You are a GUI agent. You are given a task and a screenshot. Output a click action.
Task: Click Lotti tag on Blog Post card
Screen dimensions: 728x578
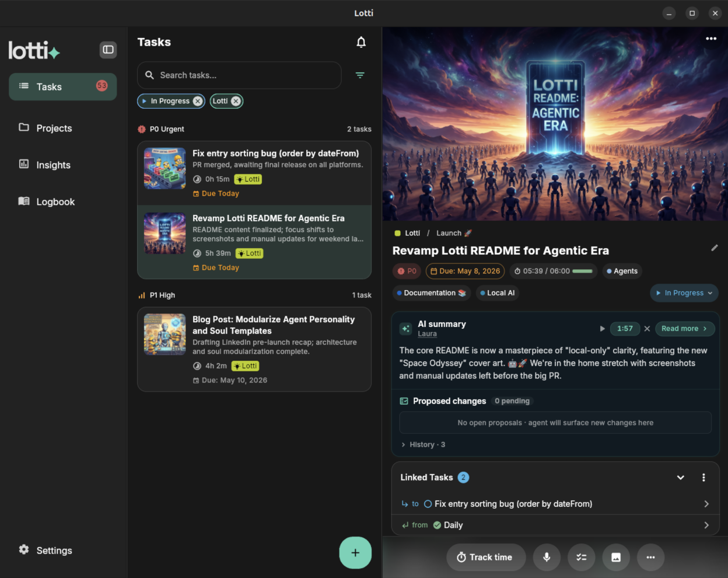pos(245,365)
